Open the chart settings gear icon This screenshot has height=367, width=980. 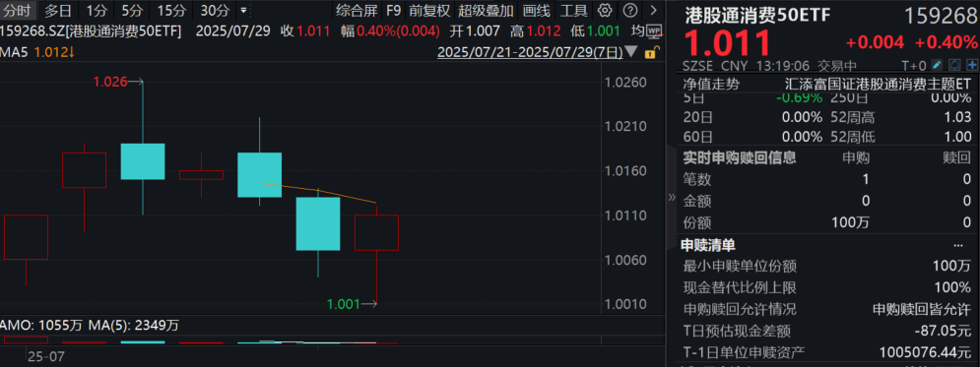tap(604, 10)
